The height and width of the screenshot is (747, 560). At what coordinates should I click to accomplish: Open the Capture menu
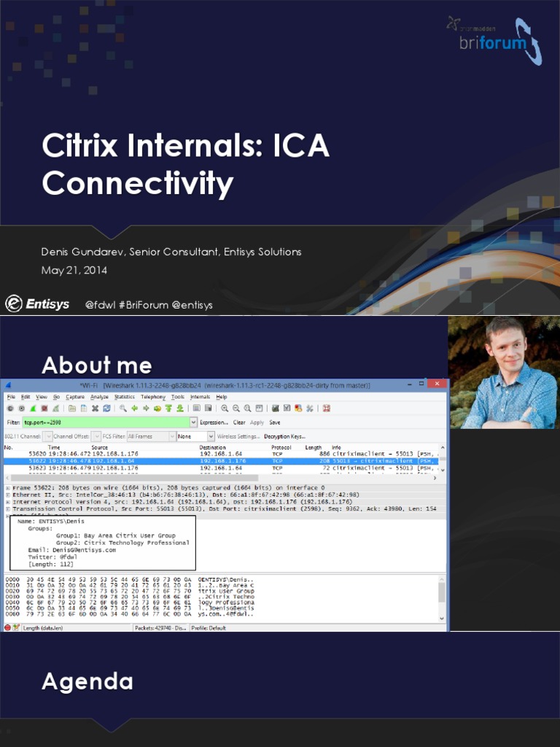point(75,397)
